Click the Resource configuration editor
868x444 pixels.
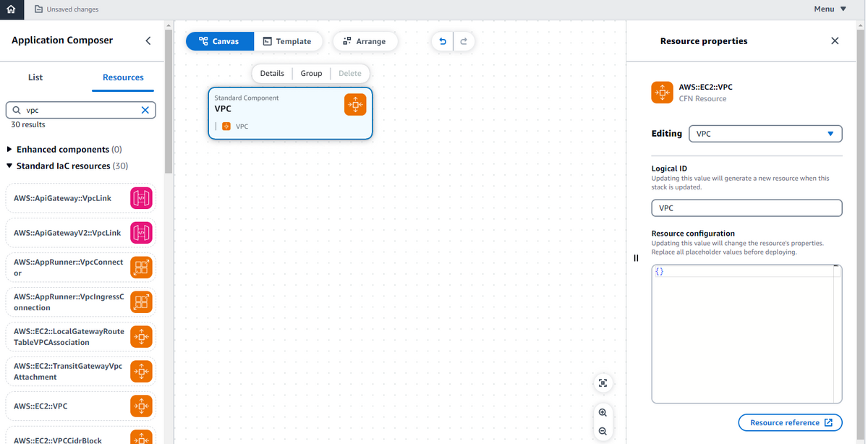pyautogui.click(x=746, y=333)
